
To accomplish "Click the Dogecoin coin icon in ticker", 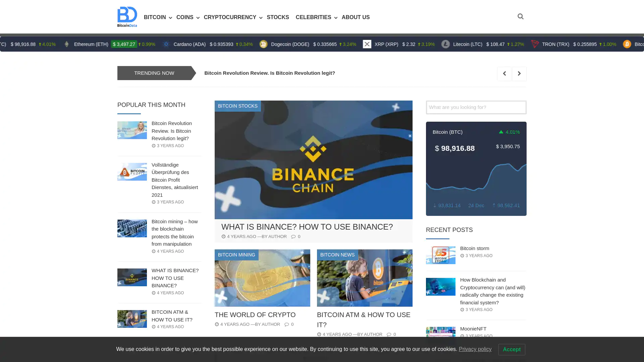I will point(263,44).
